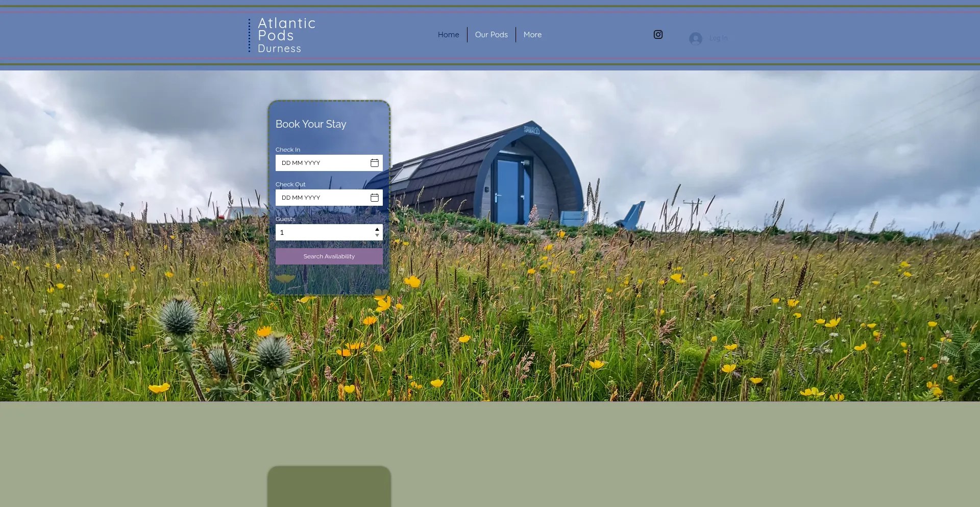Click the user avatar icon beside Log In
This screenshot has height=507, width=980.
tap(695, 39)
